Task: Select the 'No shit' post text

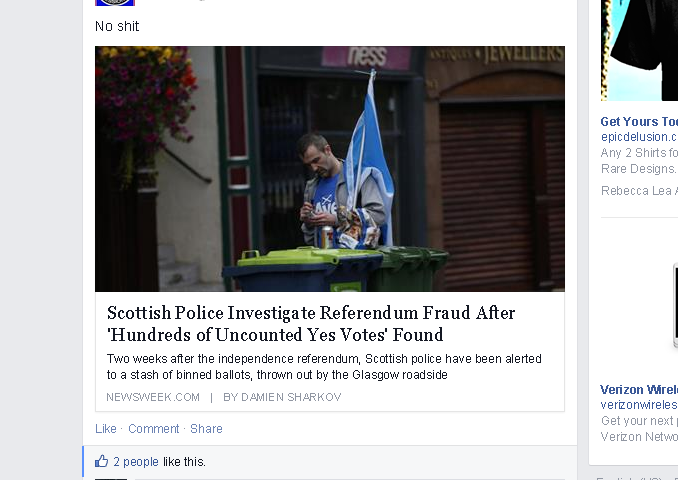Action: [x=117, y=26]
